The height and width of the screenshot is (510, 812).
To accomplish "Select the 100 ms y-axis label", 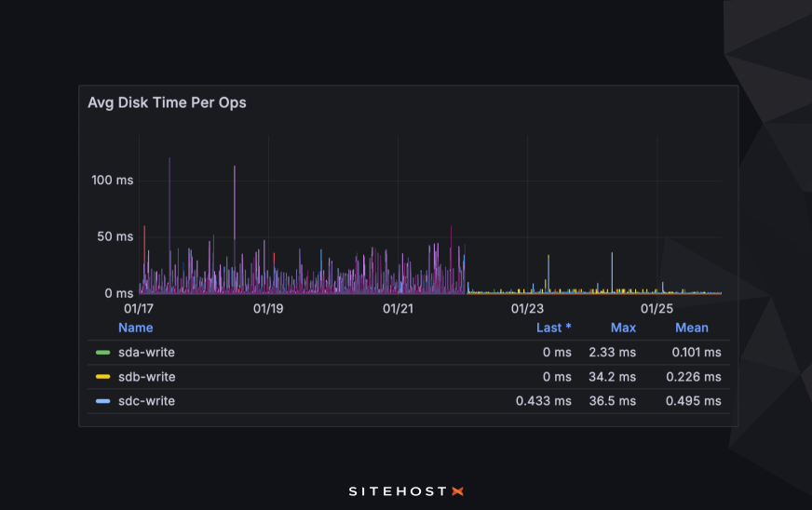I will click(x=113, y=180).
